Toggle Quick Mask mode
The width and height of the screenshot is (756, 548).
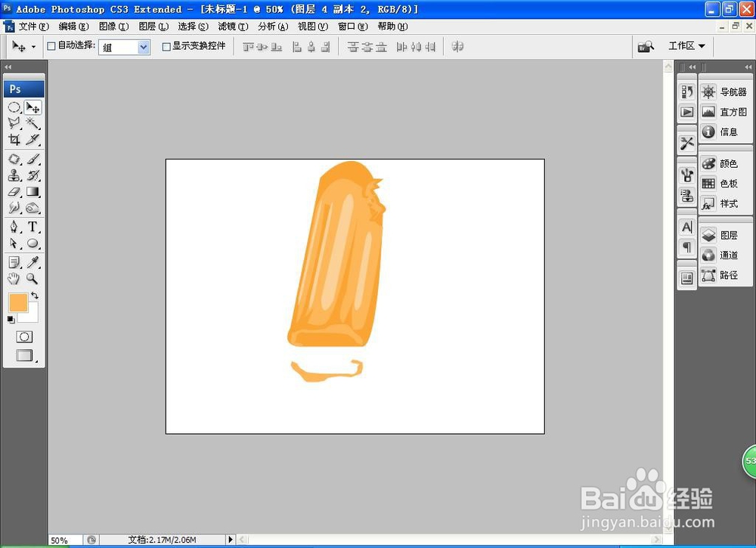(x=24, y=336)
